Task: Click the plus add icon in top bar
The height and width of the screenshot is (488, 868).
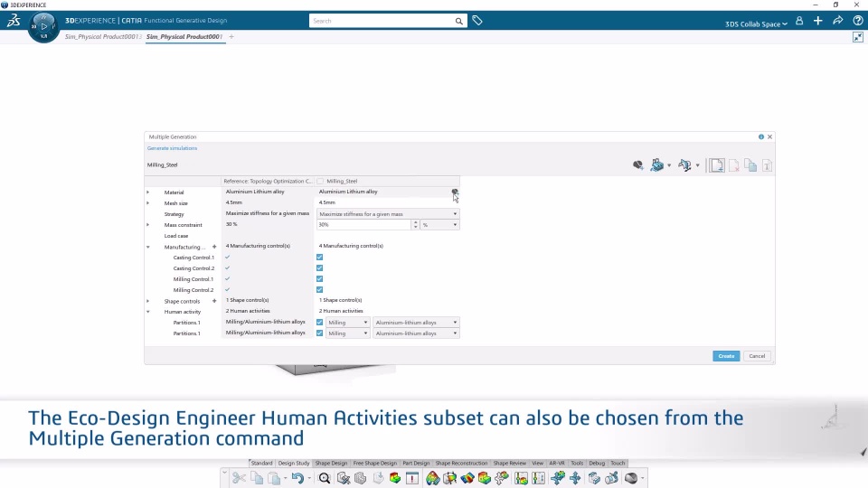Action: 818,21
